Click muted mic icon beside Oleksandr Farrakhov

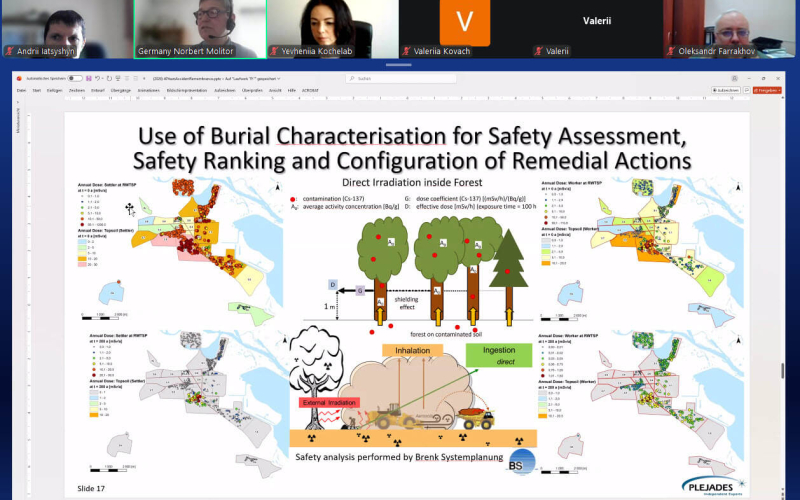671,51
